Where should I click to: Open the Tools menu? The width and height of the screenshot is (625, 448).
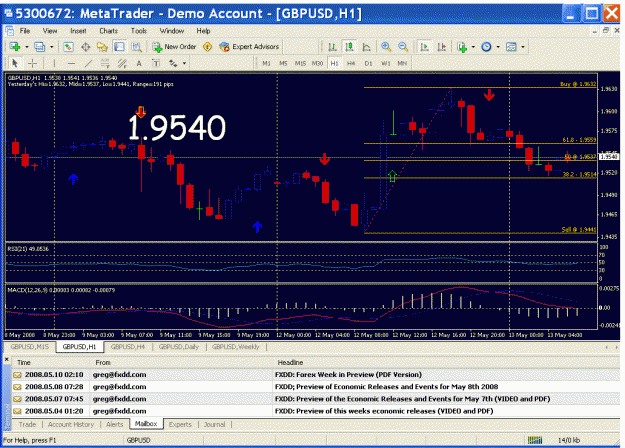coord(139,31)
